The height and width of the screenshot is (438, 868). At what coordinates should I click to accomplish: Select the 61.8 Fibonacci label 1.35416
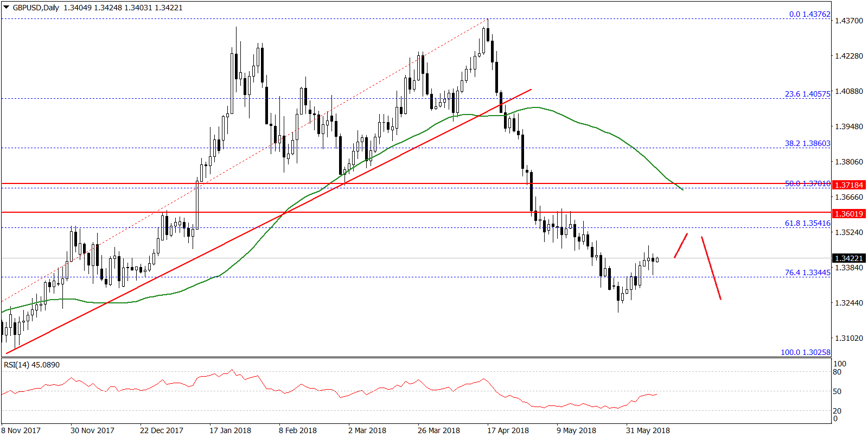pyautogui.click(x=807, y=223)
